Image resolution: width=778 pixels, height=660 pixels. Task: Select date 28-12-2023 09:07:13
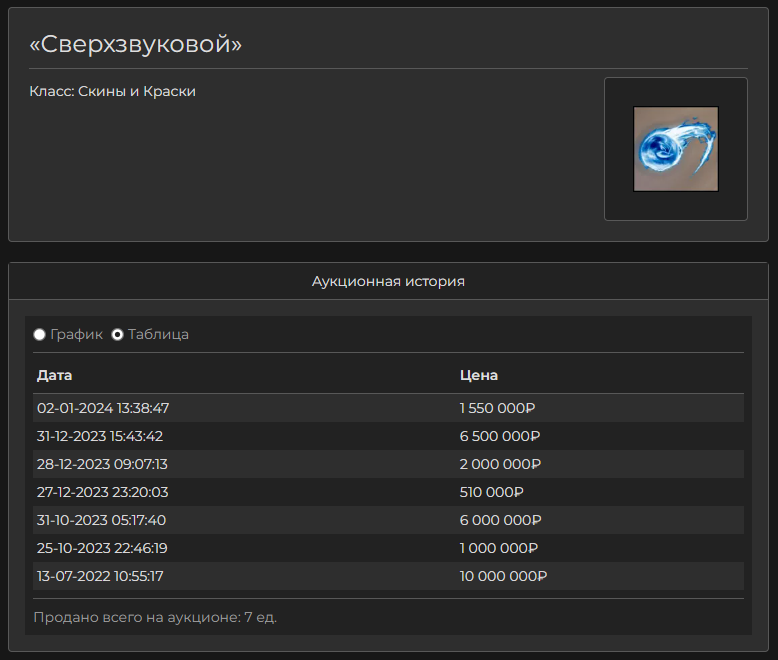click(x=102, y=464)
